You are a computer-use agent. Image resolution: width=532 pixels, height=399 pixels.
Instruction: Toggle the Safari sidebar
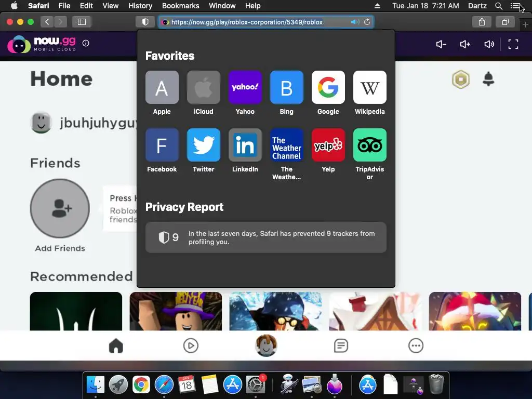(x=82, y=22)
